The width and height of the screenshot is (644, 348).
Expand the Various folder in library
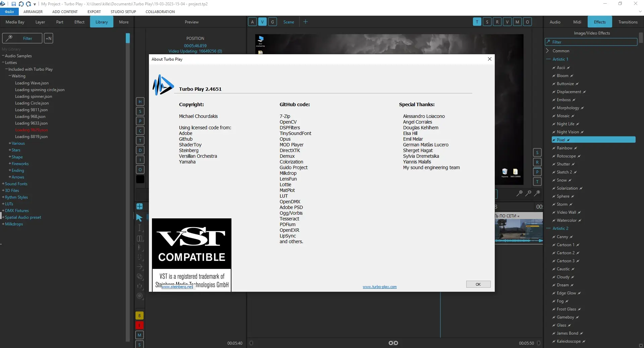point(10,143)
